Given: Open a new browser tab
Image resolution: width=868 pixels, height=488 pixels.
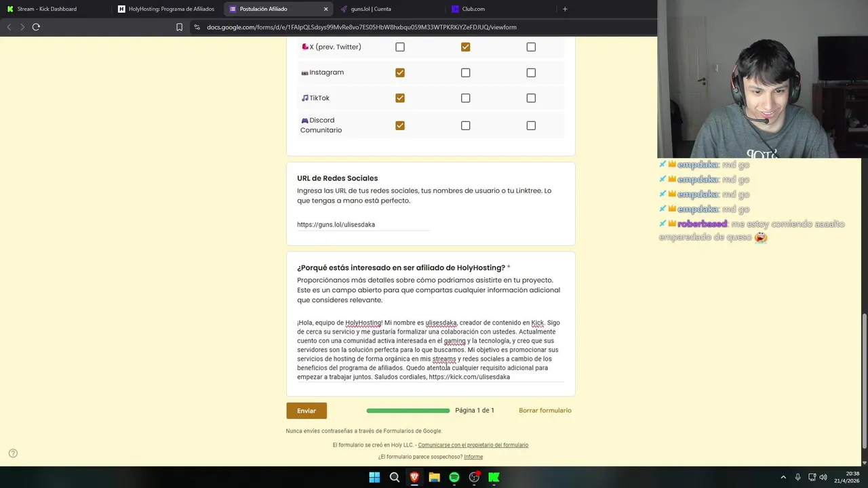Looking at the screenshot, I should pos(565,9).
